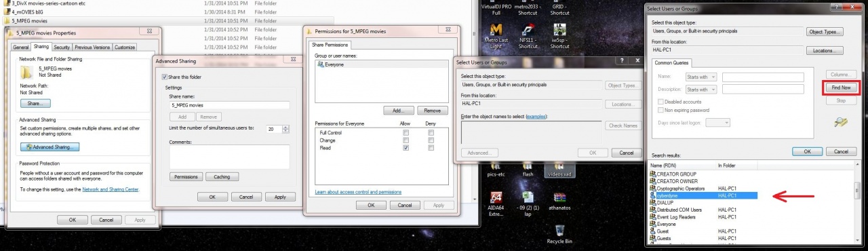Open the flash desktop folder
Screen dimensions: 868x251
point(528,169)
